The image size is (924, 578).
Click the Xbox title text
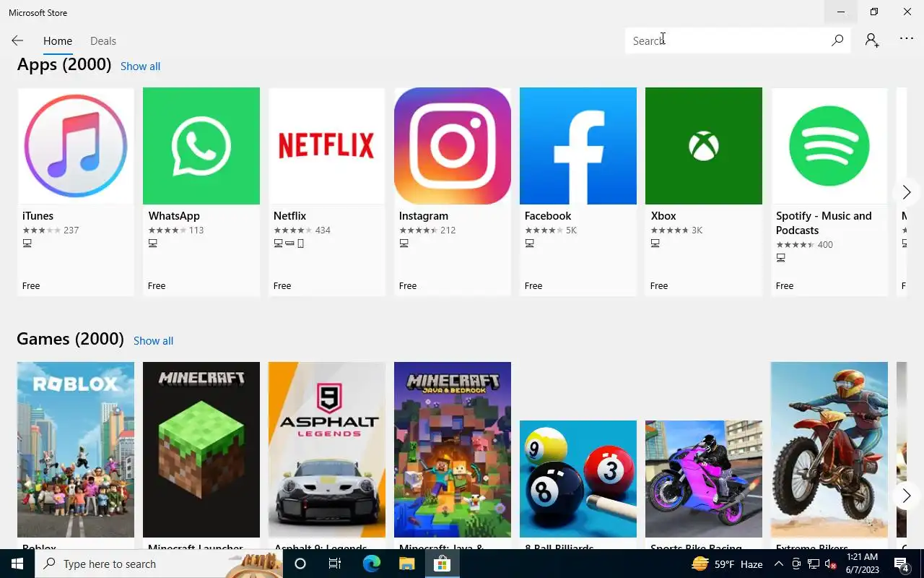pos(663,216)
